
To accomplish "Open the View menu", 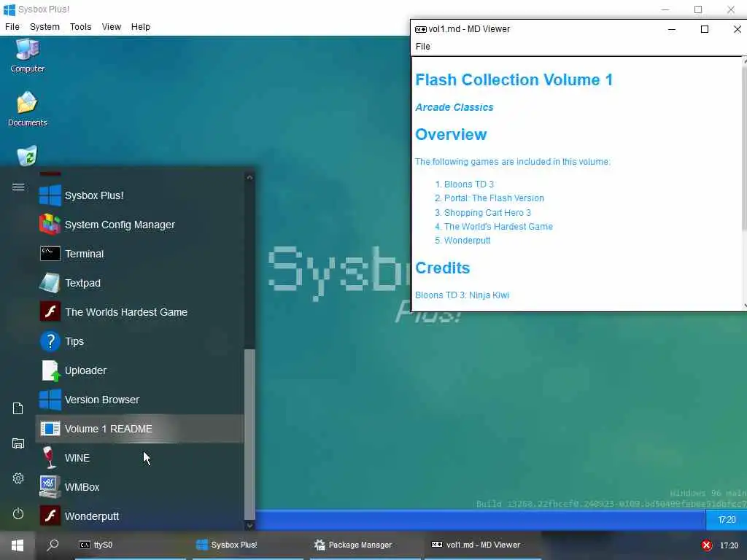I will point(112,27).
